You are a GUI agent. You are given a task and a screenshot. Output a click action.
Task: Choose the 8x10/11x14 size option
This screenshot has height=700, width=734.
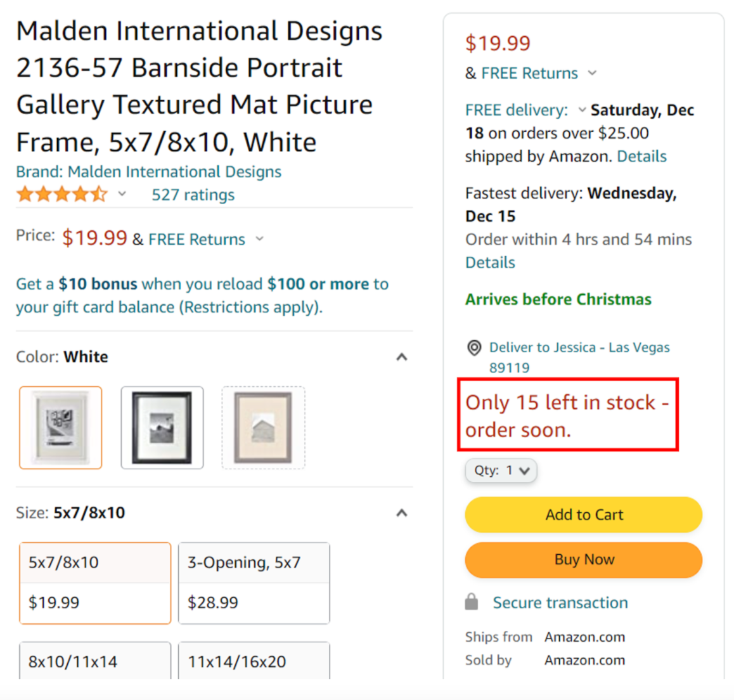pos(95,661)
